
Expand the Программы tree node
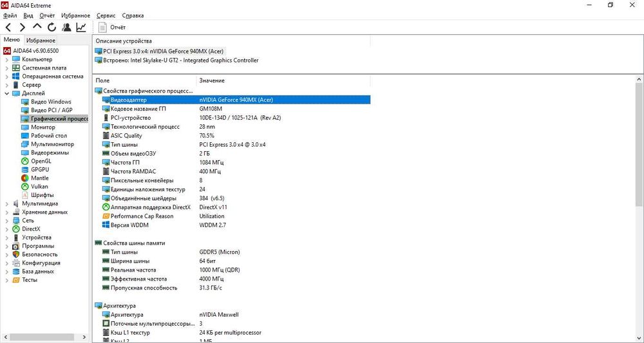6,246
